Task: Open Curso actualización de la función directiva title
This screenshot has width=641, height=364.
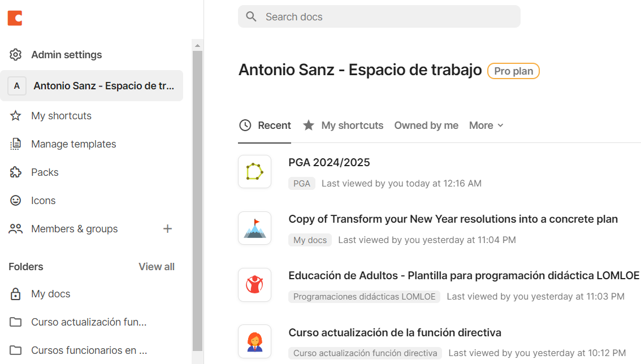Action: (x=395, y=332)
